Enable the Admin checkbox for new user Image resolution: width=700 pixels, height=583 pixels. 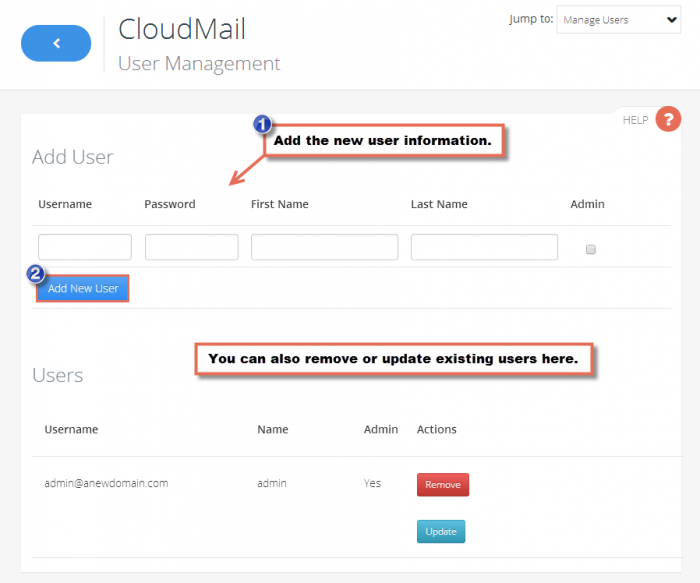point(590,249)
